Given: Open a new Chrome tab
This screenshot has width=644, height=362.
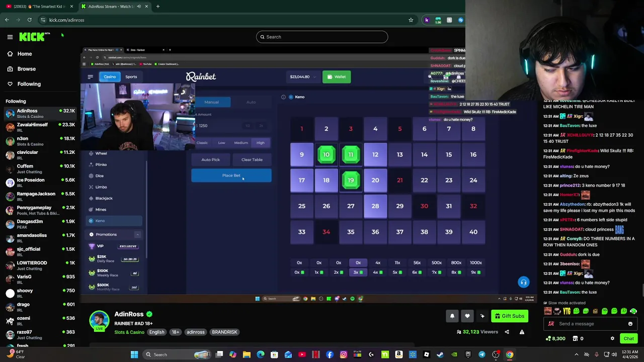Looking at the screenshot, I should pyautogui.click(x=158, y=7).
